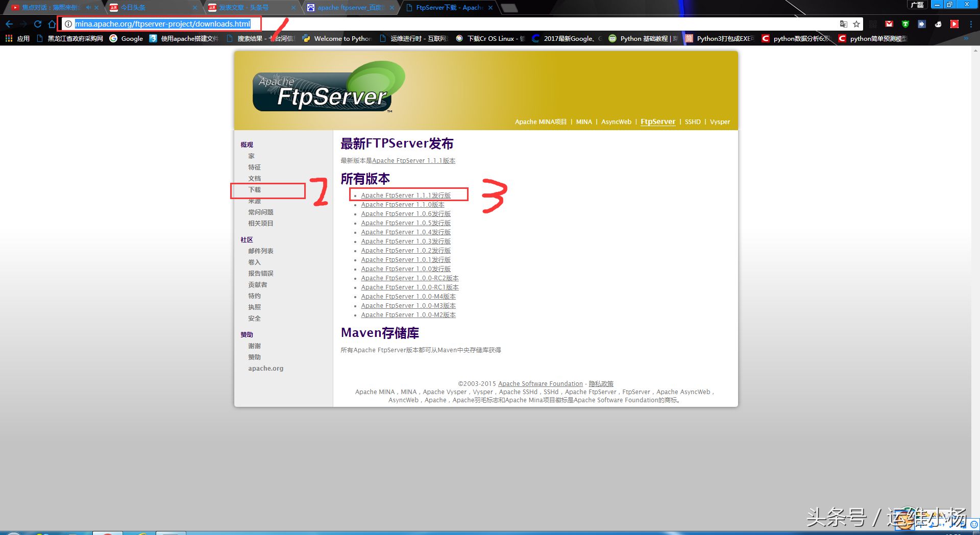Open the 运维进行时 bookmark

414,38
